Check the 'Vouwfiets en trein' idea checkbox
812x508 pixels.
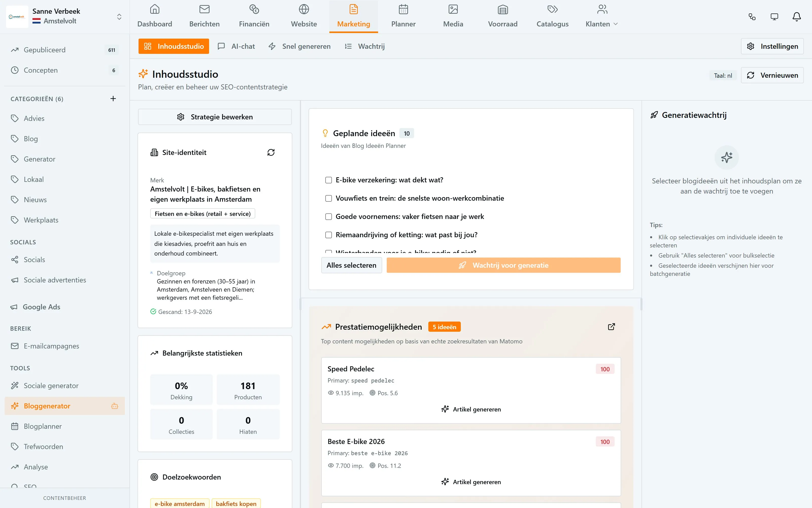(329, 198)
